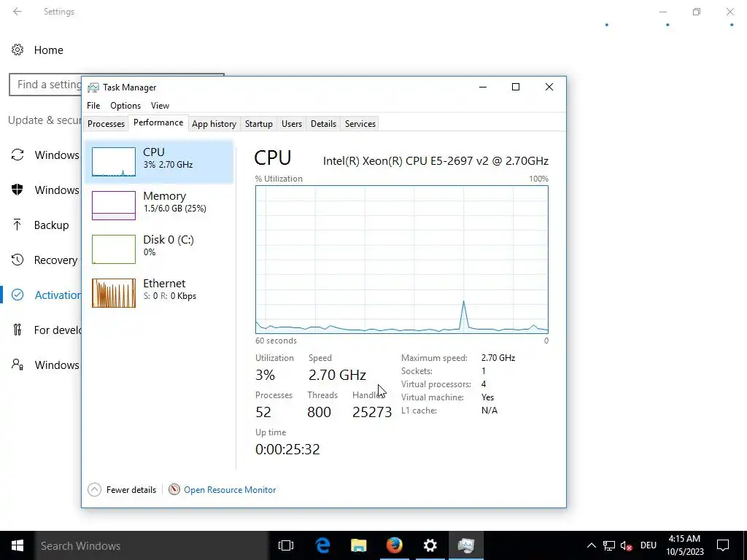Select Activation in Settings sidebar

58,295
